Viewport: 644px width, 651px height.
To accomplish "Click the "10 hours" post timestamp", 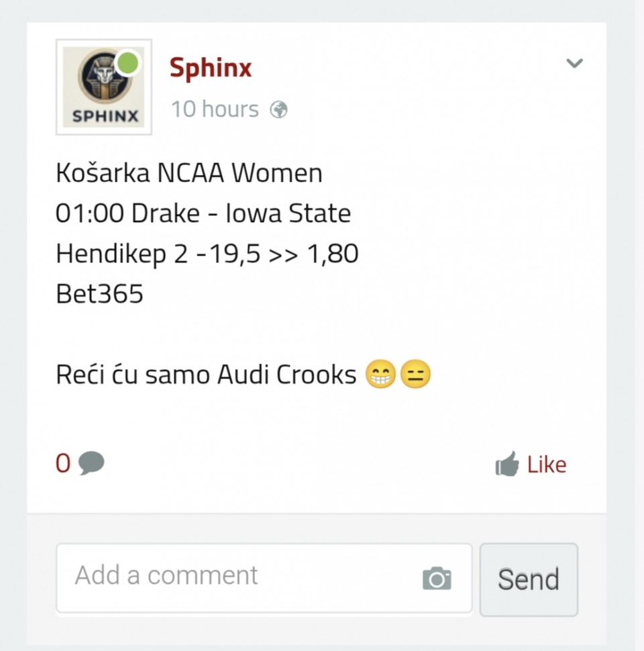I will click(215, 109).
